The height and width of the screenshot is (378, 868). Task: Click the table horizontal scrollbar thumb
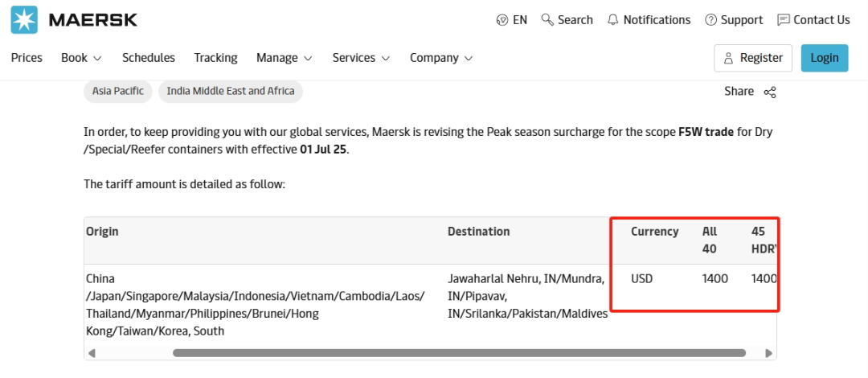pyautogui.click(x=459, y=352)
